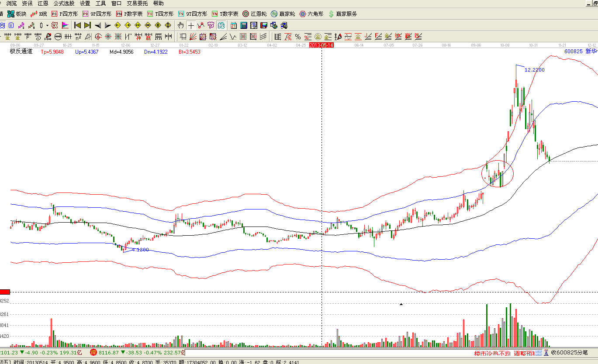Open the 交易委托 menu
The image size is (598, 364).
coord(137,3)
